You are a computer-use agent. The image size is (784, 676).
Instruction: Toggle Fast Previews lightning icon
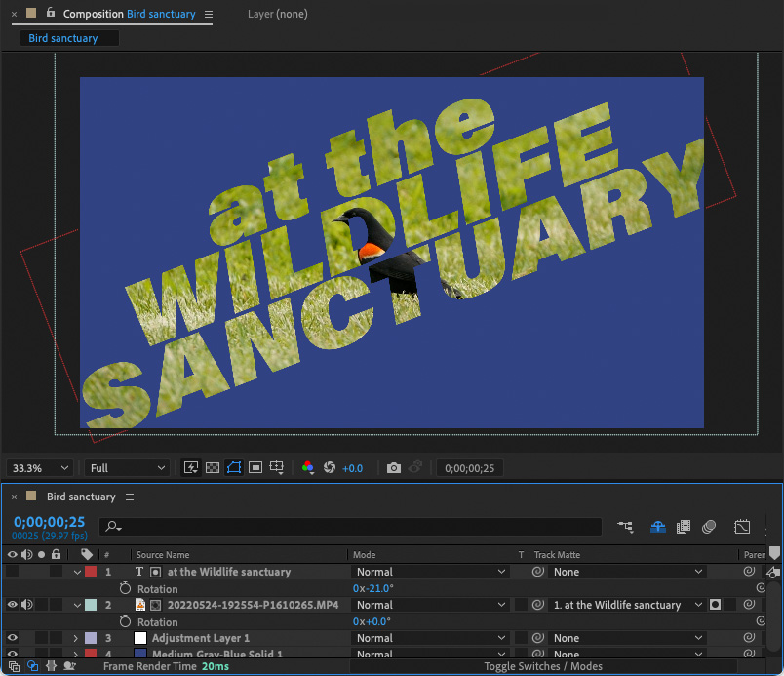click(191, 468)
